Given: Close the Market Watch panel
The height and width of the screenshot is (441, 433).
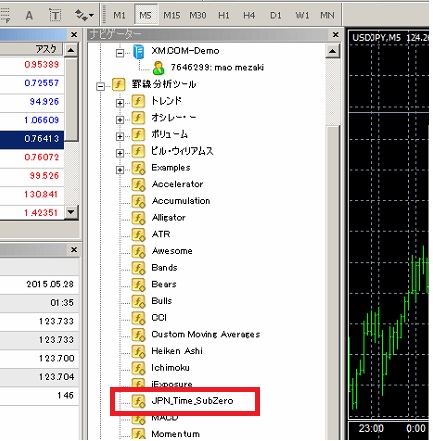Looking at the screenshot, I should (74, 34).
